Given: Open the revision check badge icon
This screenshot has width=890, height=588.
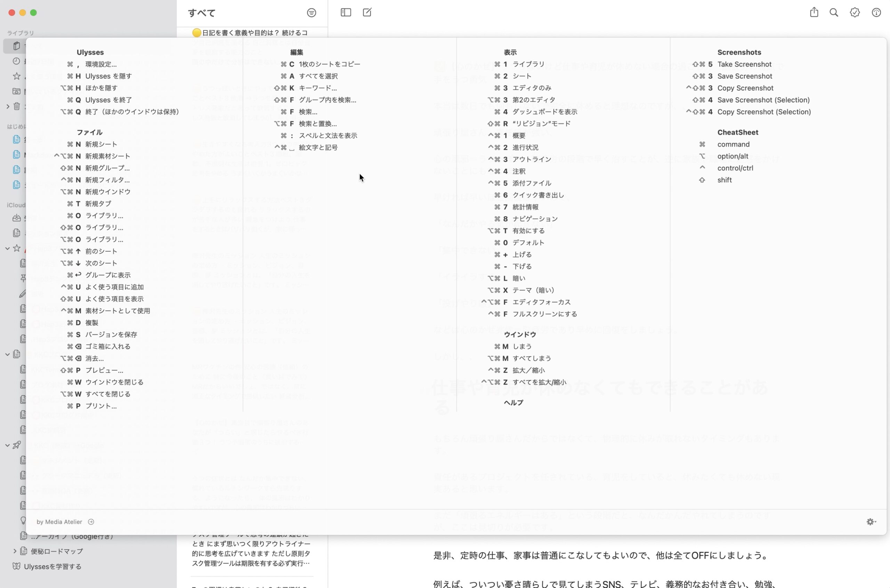Looking at the screenshot, I should pos(855,13).
